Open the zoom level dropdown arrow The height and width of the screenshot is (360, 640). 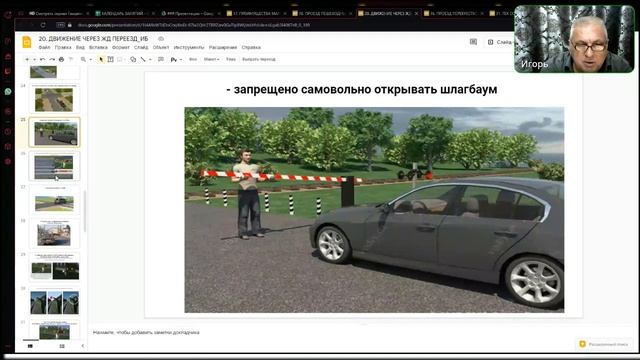[x=90, y=60]
